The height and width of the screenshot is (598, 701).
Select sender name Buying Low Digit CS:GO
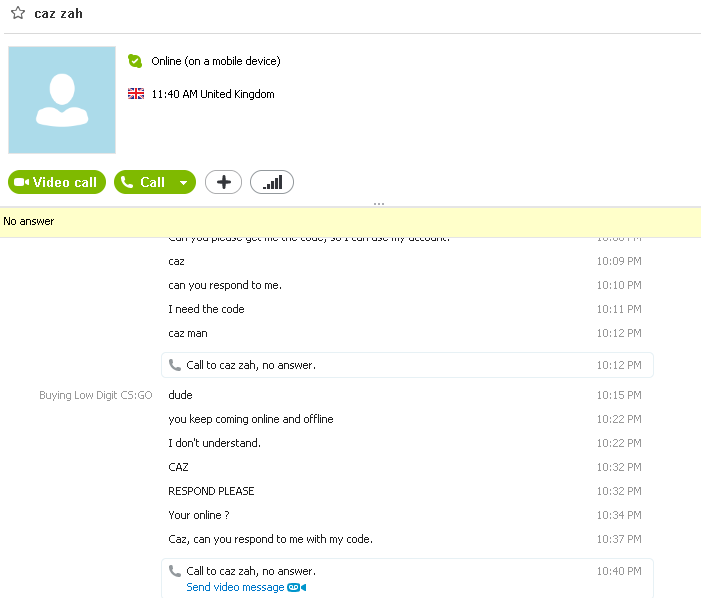(96, 395)
